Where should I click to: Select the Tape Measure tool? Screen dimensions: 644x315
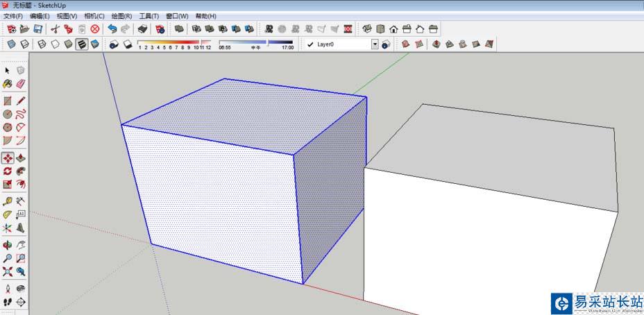point(8,201)
